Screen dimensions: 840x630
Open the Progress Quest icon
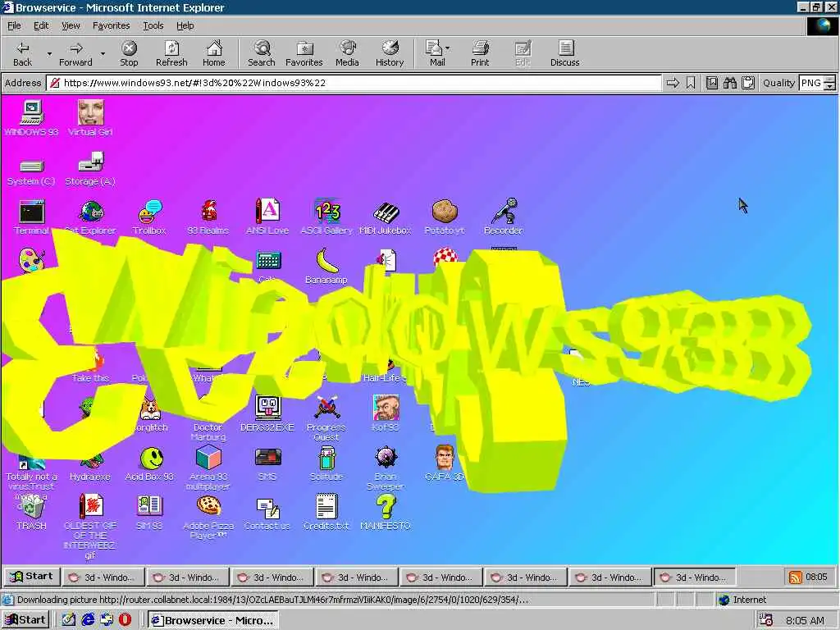[x=326, y=418]
